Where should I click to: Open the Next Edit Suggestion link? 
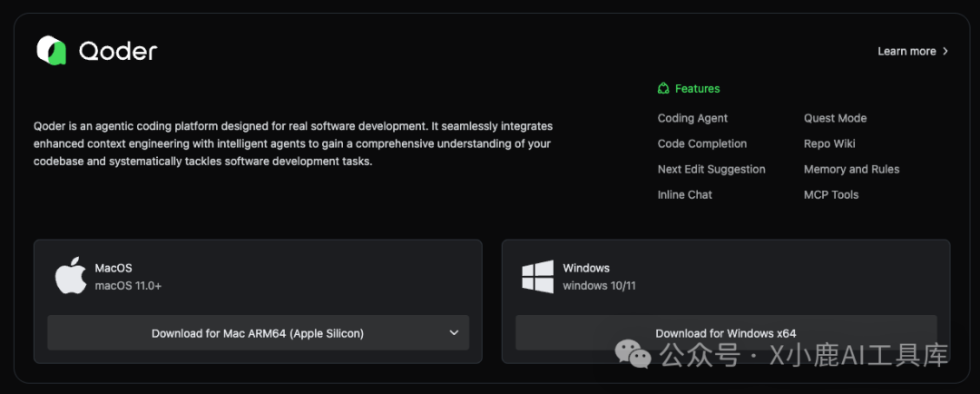(711, 170)
